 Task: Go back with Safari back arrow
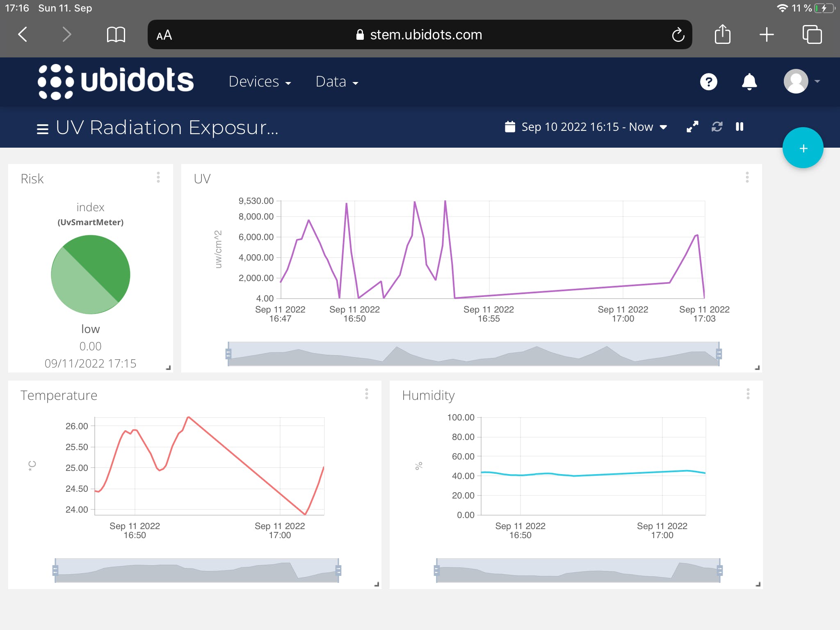[x=23, y=34]
